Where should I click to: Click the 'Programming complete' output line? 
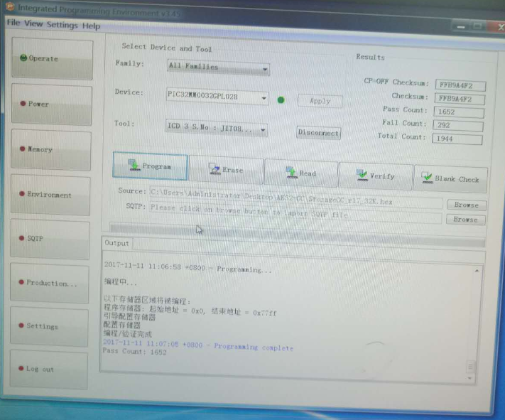197,345
